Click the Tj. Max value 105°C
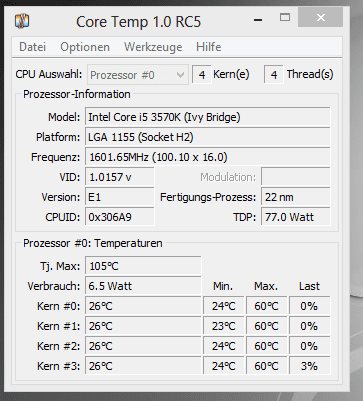Viewport: 363px width, 401px height. 143,266
